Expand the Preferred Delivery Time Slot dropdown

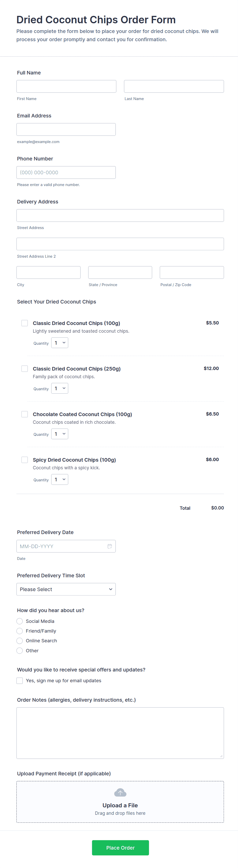(66, 589)
